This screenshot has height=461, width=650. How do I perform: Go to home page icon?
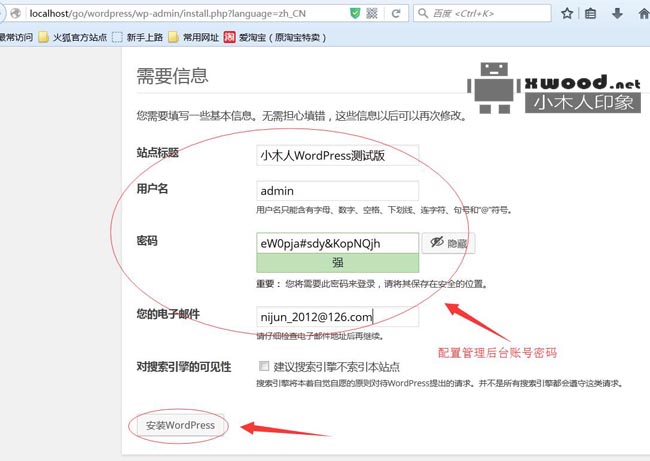tap(644, 14)
